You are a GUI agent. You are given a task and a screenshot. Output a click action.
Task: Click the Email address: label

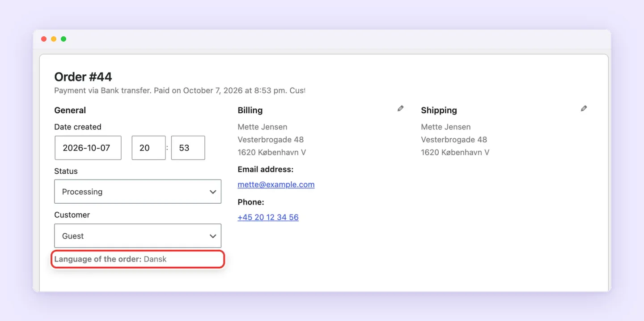pos(266,169)
